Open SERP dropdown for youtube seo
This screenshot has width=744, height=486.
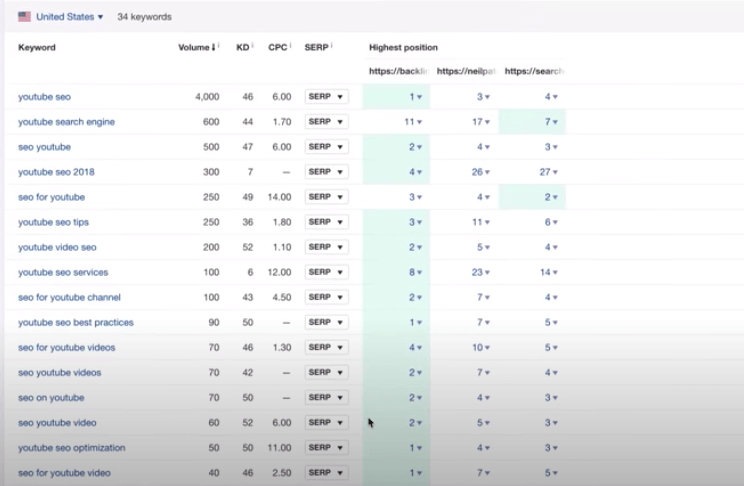point(327,97)
